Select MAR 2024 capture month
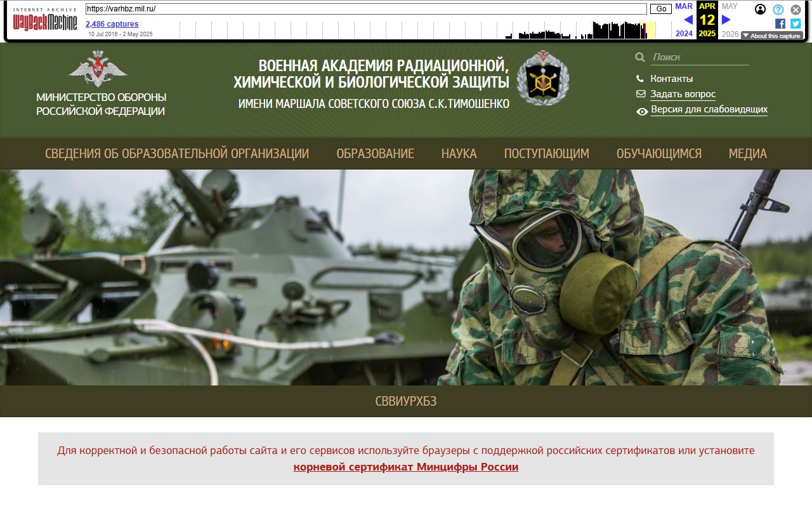 pyautogui.click(x=684, y=6)
